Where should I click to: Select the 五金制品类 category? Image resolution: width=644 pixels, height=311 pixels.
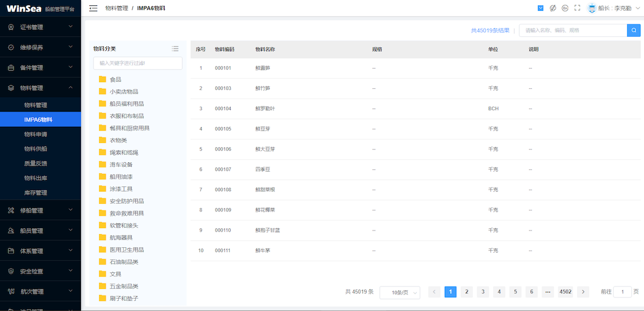click(123, 286)
